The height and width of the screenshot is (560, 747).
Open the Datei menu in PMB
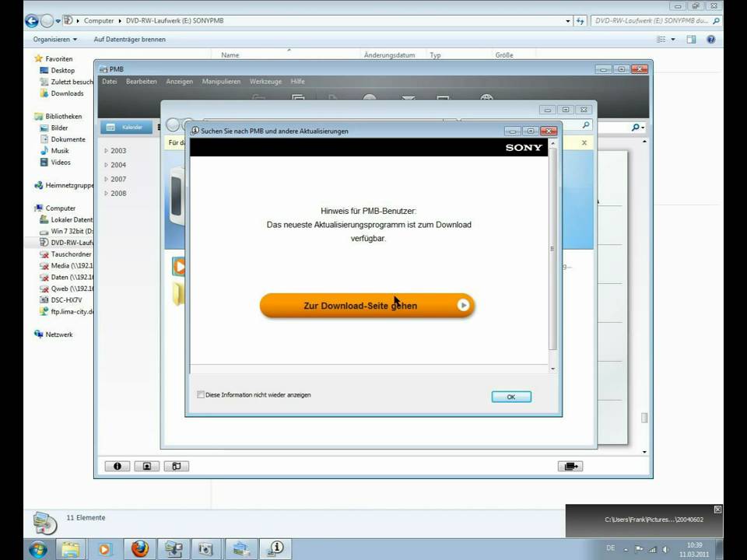tap(109, 82)
